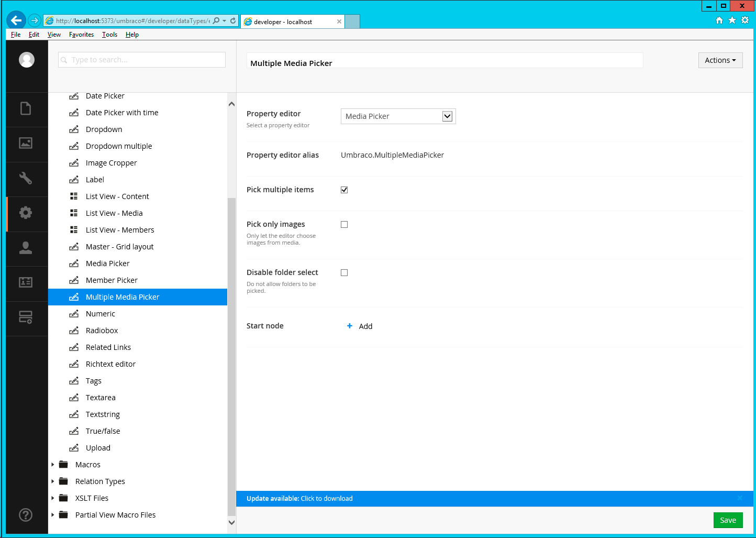This screenshot has height=538, width=756.
Task: Click the browser address bar URL
Action: [x=132, y=21]
